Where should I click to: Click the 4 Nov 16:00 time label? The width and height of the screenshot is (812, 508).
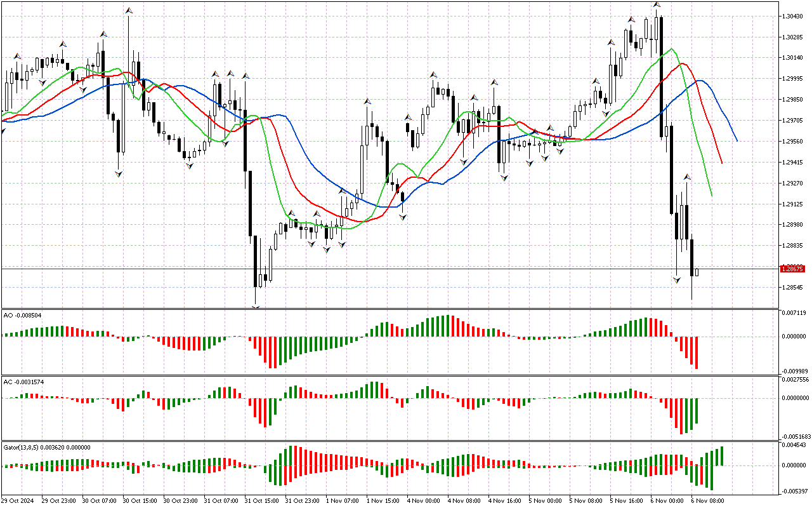point(505,501)
